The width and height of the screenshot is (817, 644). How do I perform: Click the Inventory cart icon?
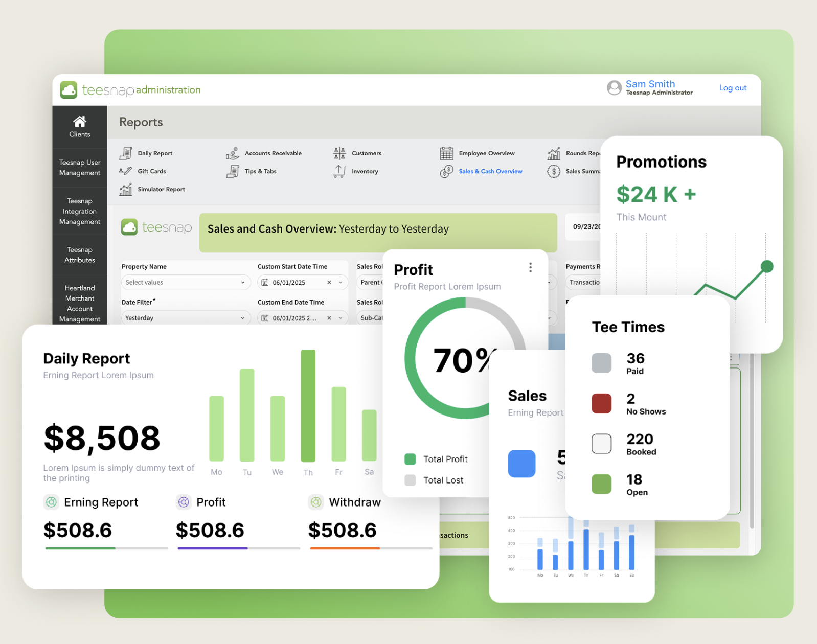[339, 172]
